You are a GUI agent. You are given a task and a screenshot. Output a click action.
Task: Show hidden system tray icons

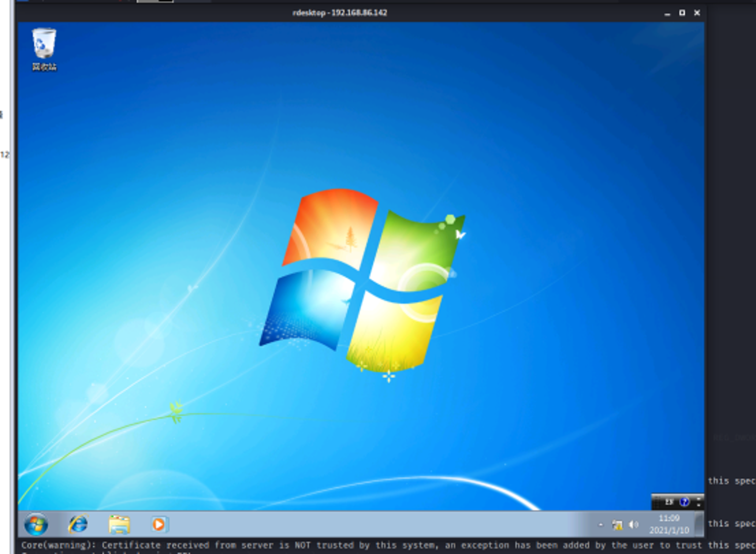click(600, 525)
